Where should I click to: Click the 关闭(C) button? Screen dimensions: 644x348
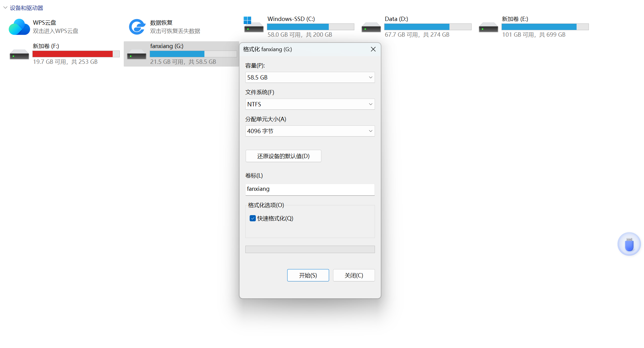point(354,275)
